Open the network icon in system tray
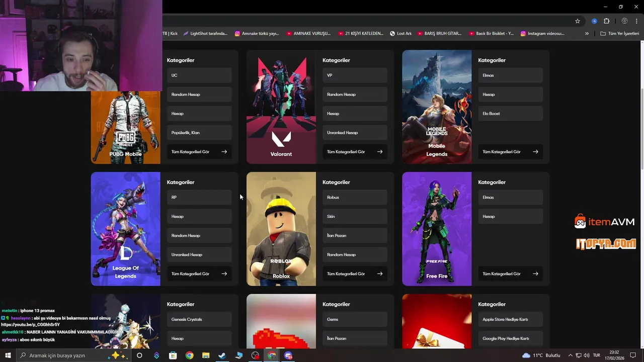The width and height of the screenshot is (644, 362). [578, 355]
